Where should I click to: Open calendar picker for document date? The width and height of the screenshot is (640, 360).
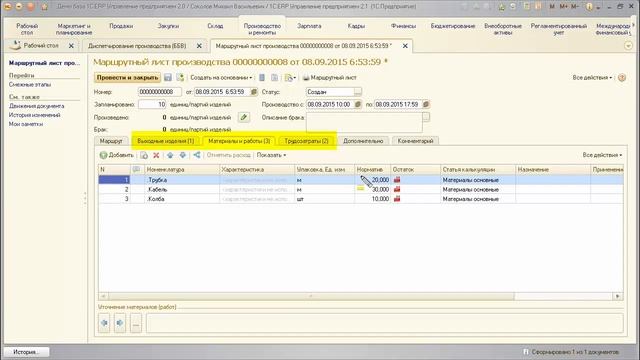pyautogui.click(x=253, y=92)
